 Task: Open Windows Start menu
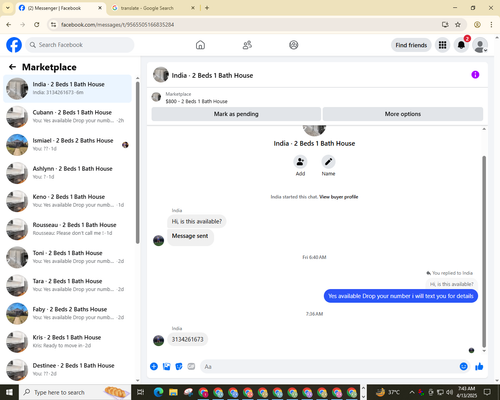[x=9, y=392]
